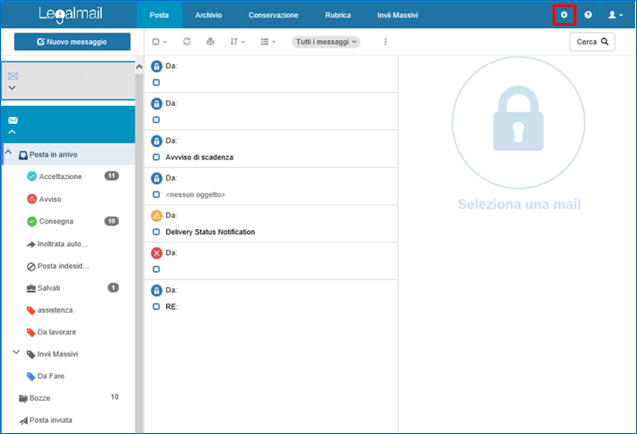The image size is (637, 434).
Task: Click the red error icon on message
Action: [x=156, y=253]
